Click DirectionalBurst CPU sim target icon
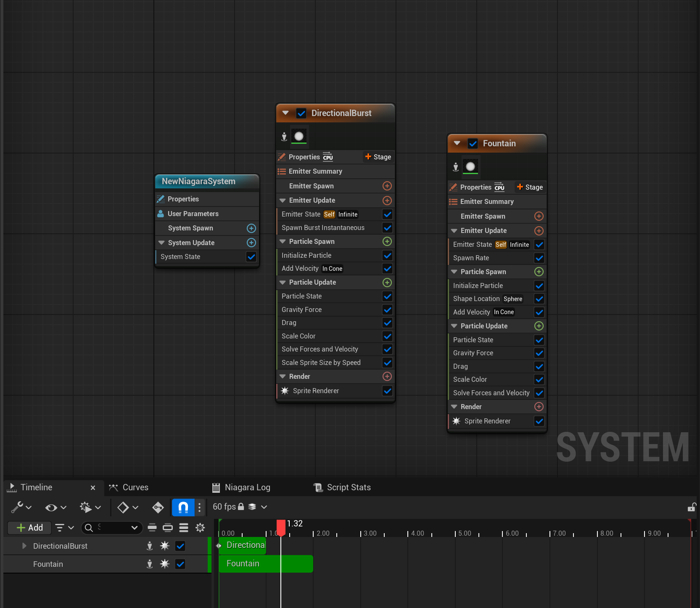The height and width of the screenshot is (608, 700). [x=328, y=157]
